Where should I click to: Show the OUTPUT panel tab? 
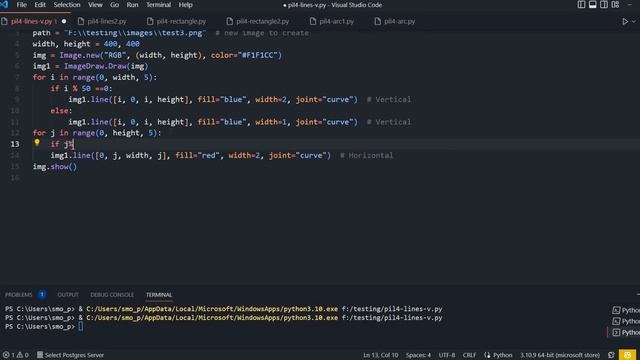[x=68, y=295]
